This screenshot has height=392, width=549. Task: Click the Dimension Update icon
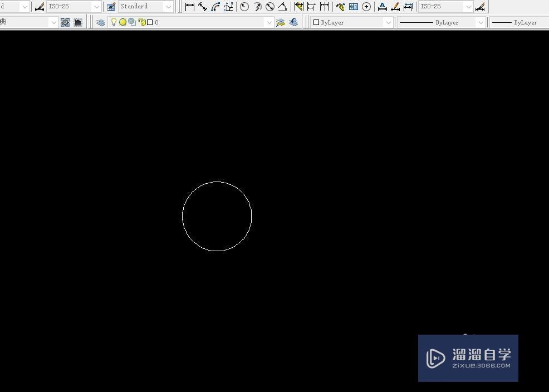(408, 7)
